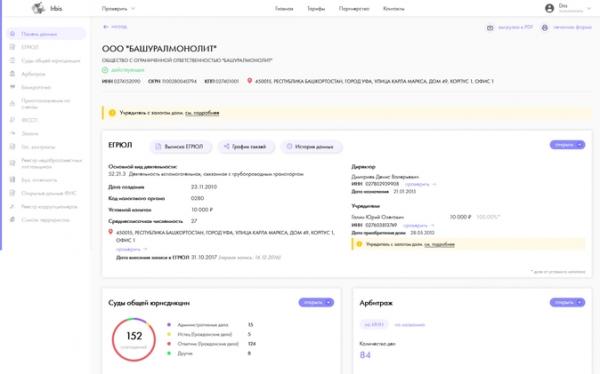
Task: Select the по ИНН tab in Арбитраж card
Action: 374,325
